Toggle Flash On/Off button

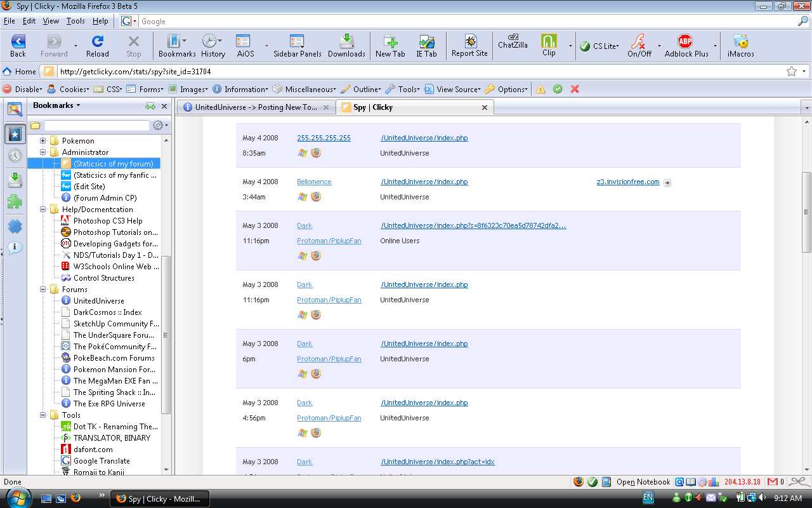coord(639,46)
